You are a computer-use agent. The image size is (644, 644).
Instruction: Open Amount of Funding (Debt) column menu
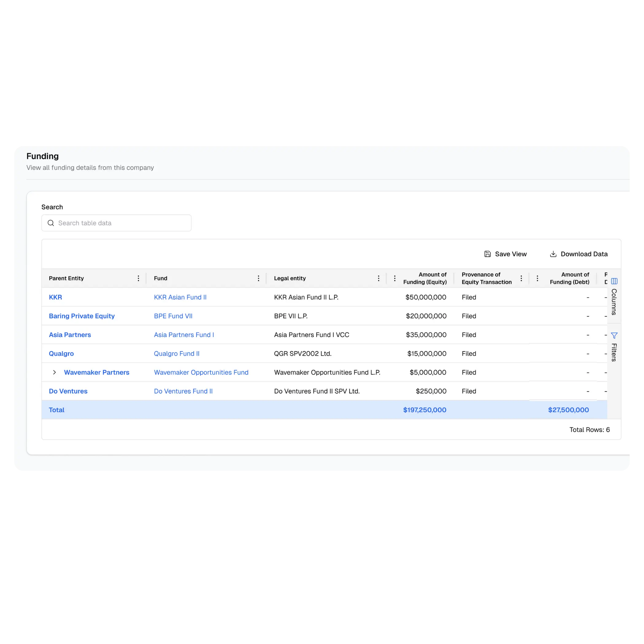537,278
